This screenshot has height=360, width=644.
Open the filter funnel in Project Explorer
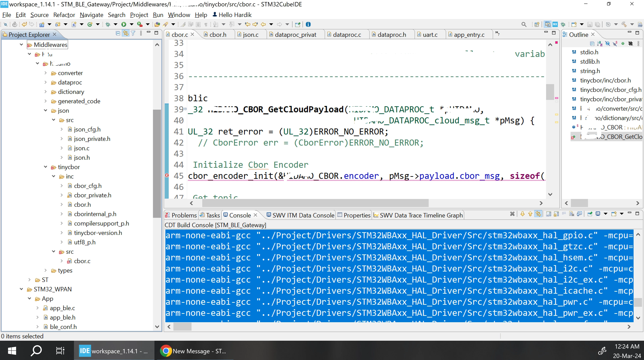coord(133,33)
